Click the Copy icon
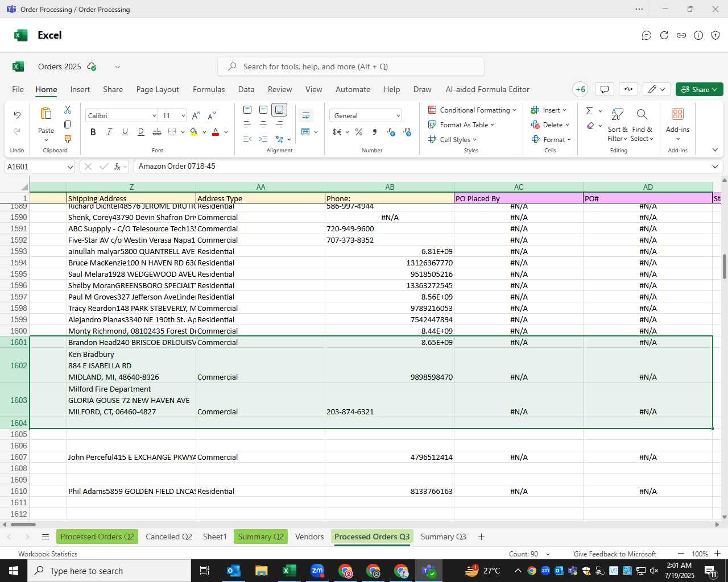 68,124
